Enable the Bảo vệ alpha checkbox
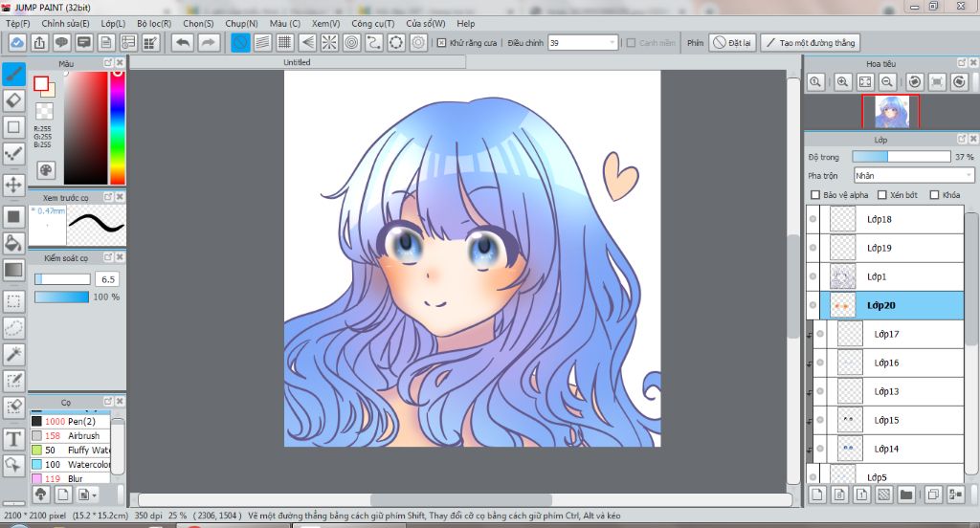The width and height of the screenshot is (980, 528). pyautogui.click(x=815, y=195)
